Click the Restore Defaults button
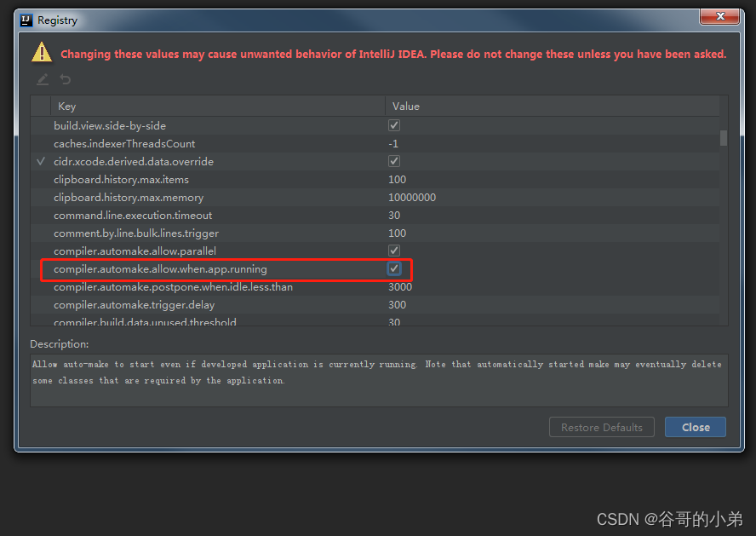The image size is (756, 536). click(x=601, y=428)
